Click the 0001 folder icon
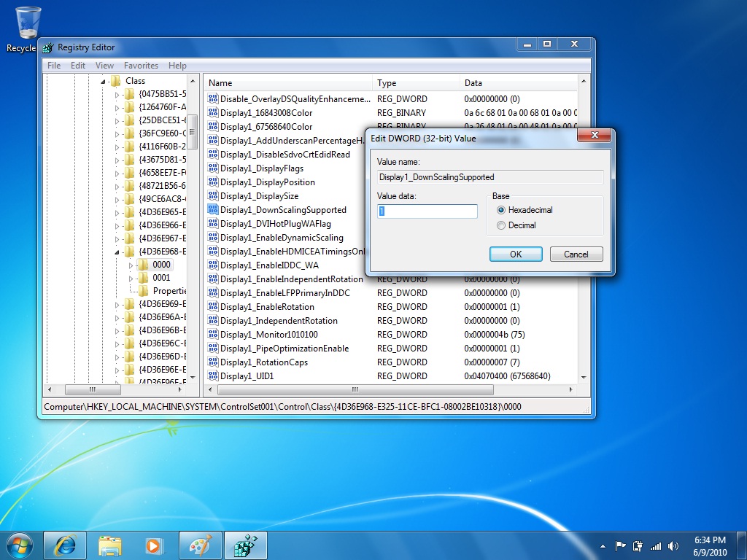Screen dimensions: 747x560 tap(143, 278)
